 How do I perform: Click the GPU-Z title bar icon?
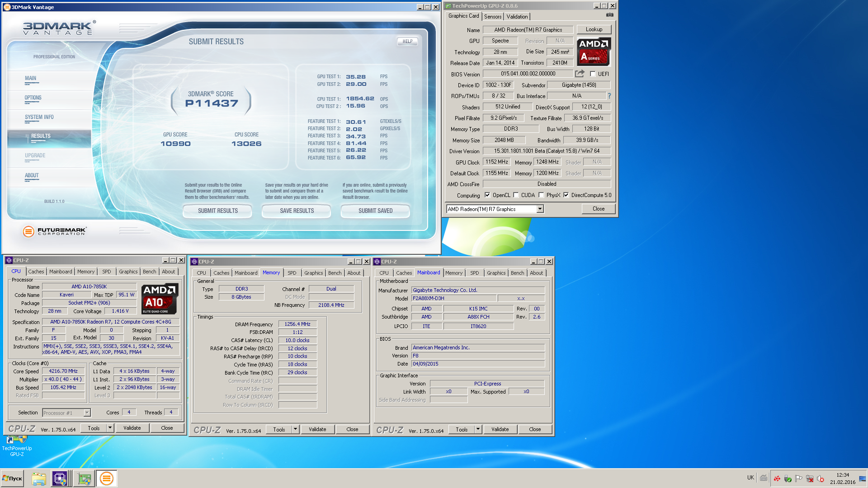click(448, 6)
